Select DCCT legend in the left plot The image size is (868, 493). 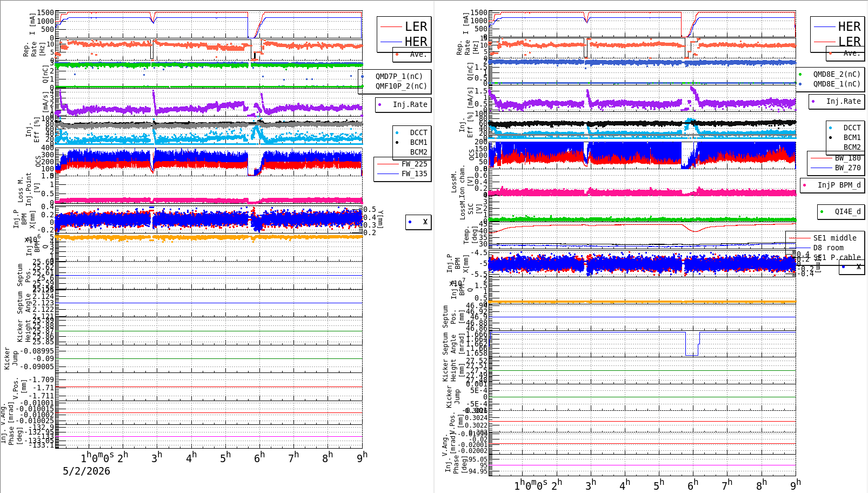(418, 132)
